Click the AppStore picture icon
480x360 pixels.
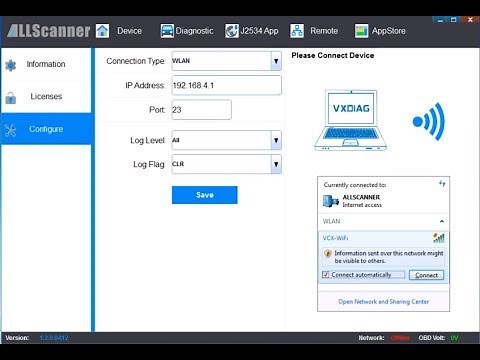[x=361, y=31]
